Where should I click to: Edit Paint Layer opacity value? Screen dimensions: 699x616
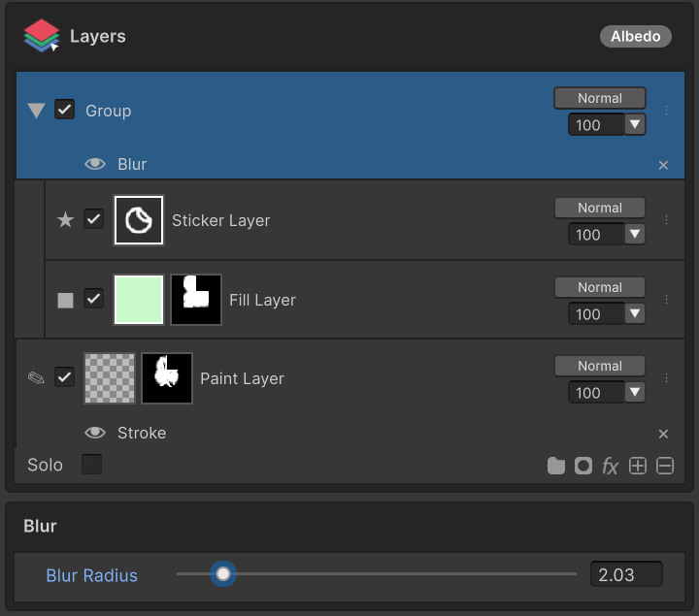tap(596, 393)
